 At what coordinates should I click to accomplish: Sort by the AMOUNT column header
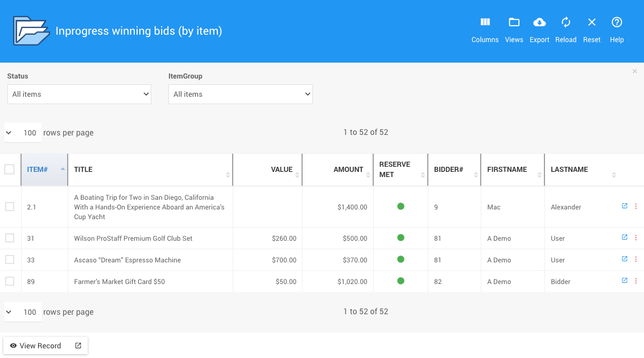pyautogui.click(x=348, y=170)
